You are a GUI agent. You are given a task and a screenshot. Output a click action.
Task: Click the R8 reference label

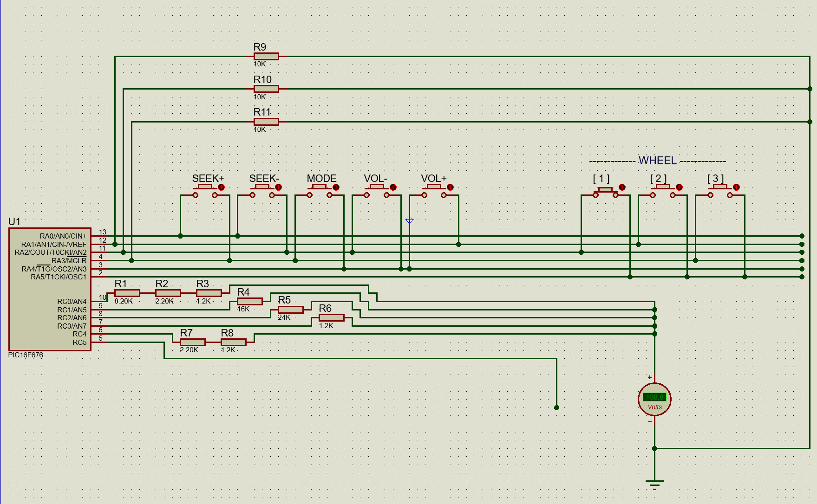[227, 333]
